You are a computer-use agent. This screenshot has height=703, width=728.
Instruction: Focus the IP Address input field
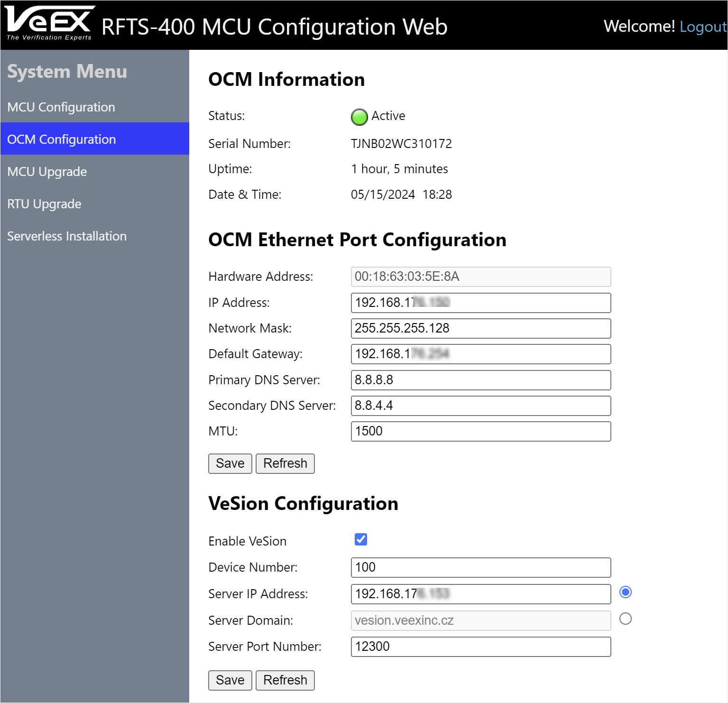pos(481,303)
